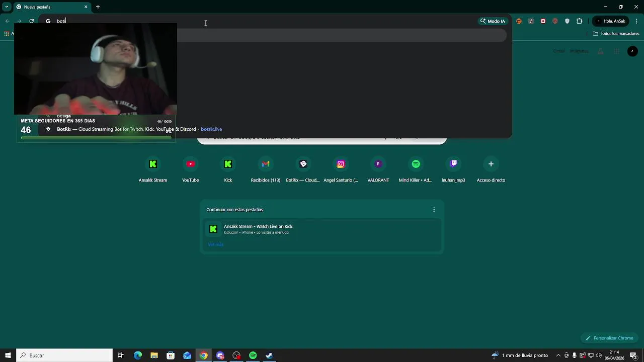Open the Mind Killer Spotify shortcut
Image resolution: width=644 pixels, height=362 pixels.
point(416,170)
